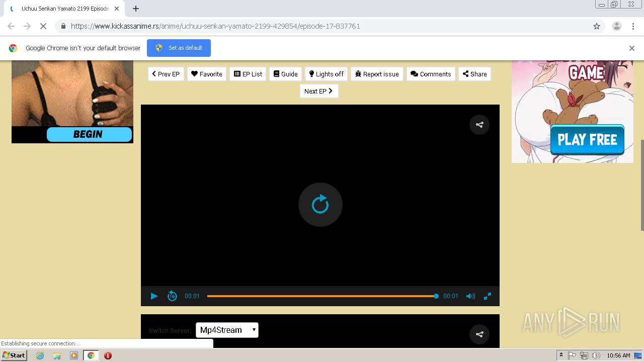The width and height of the screenshot is (644, 362).
Task: Open the Guide
Action: point(285,74)
